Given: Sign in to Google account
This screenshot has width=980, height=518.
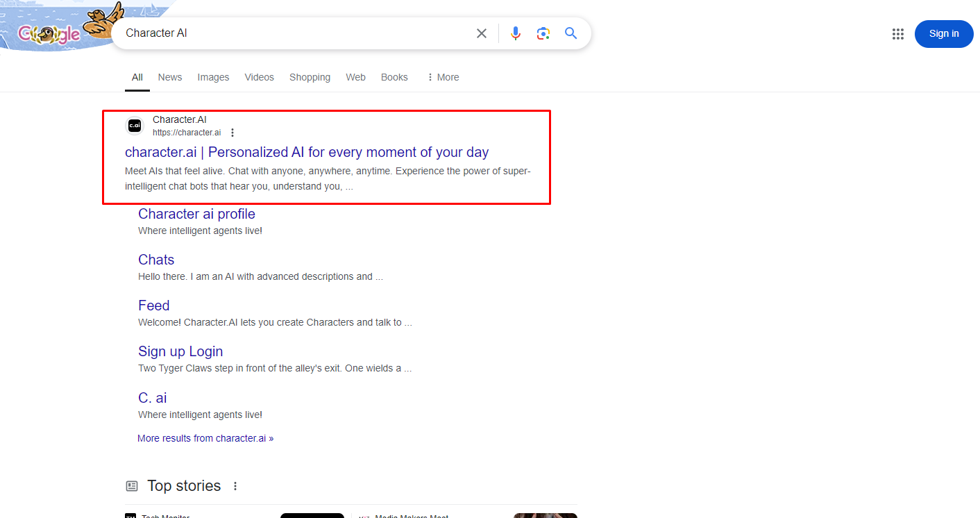Looking at the screenshot, I should [944, 34].
